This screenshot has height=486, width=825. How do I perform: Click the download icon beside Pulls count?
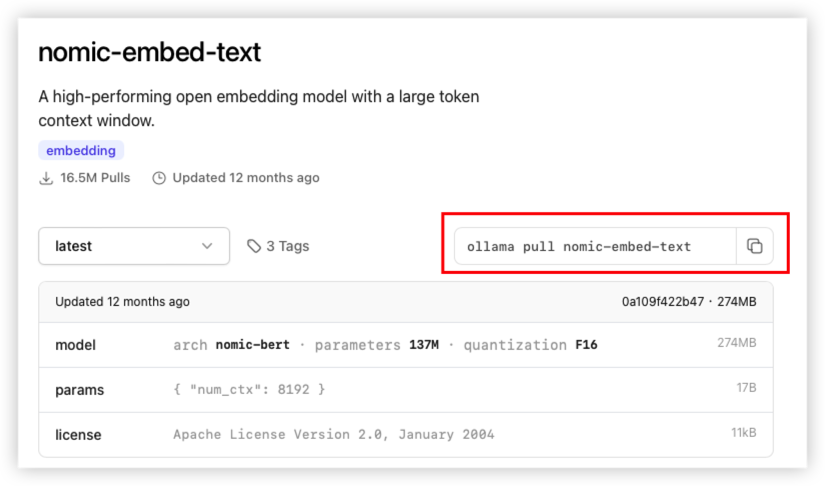coord(46,178)
